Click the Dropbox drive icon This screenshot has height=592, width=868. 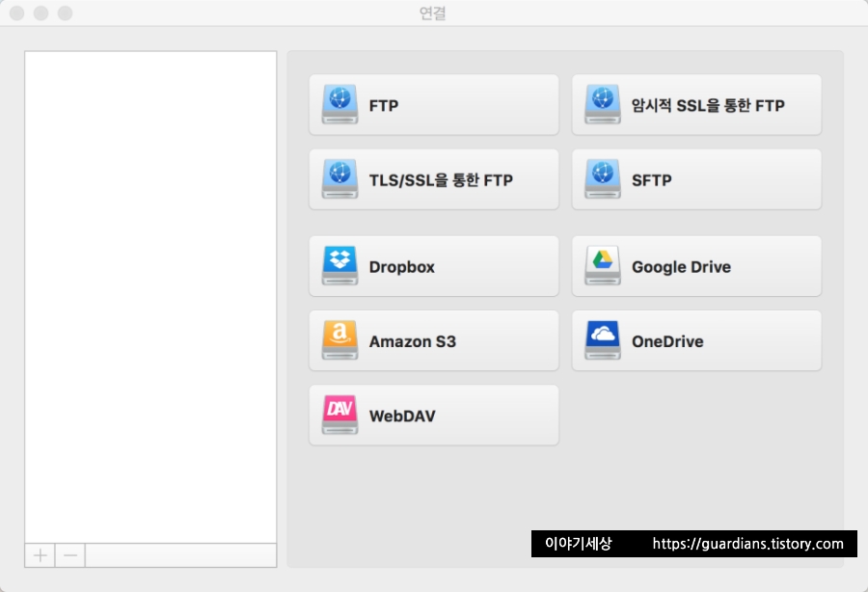coord(339,265)
